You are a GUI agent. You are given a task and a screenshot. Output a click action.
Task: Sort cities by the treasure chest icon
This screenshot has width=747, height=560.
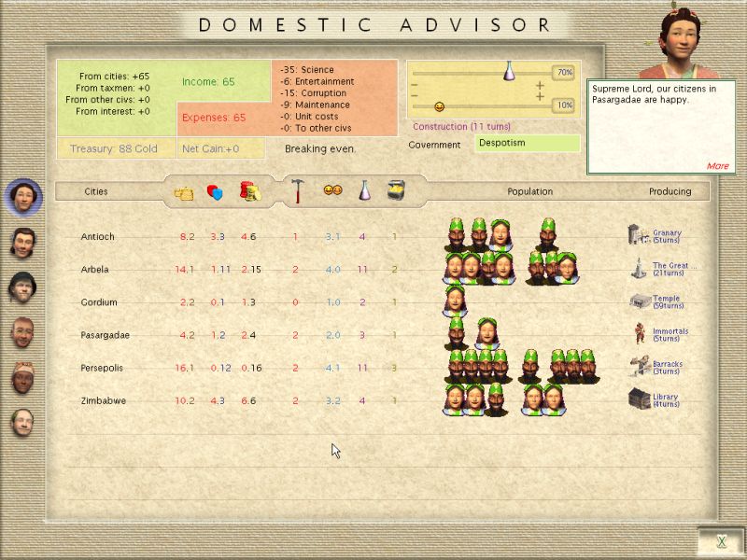396,189
